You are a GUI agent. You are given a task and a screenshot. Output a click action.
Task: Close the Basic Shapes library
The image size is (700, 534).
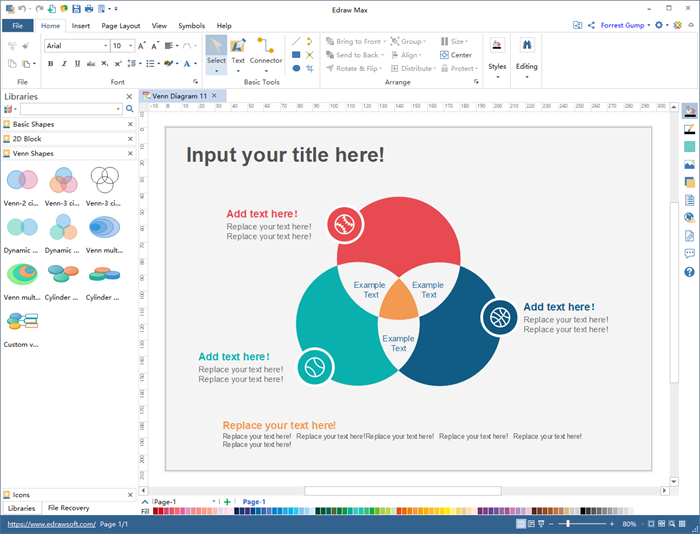(130, 124)
